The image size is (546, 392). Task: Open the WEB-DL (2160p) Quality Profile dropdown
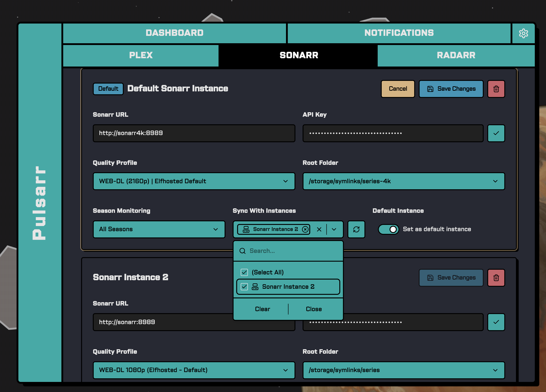pos(194,181)
